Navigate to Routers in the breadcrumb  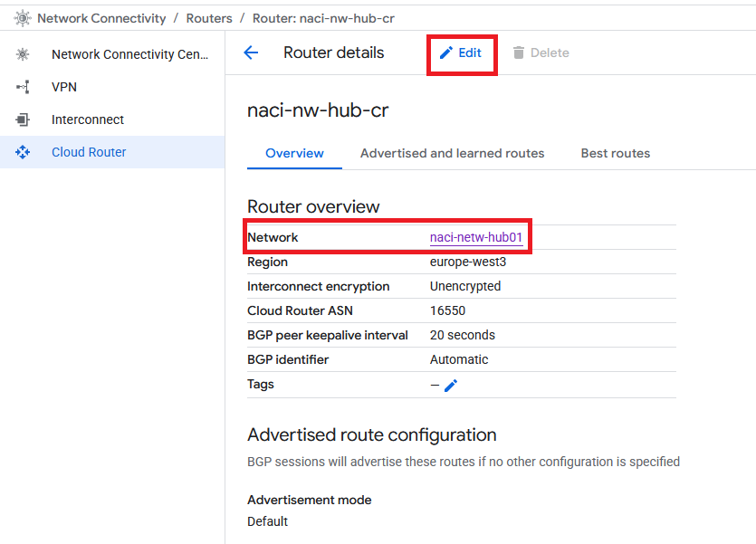[x=209, y=18]
